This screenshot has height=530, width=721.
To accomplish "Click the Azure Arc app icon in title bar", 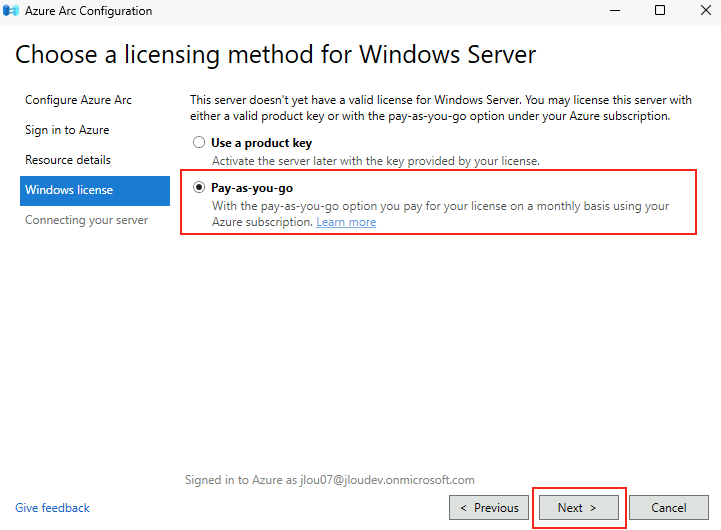I will pyautogui.click(x=11, y=11).
